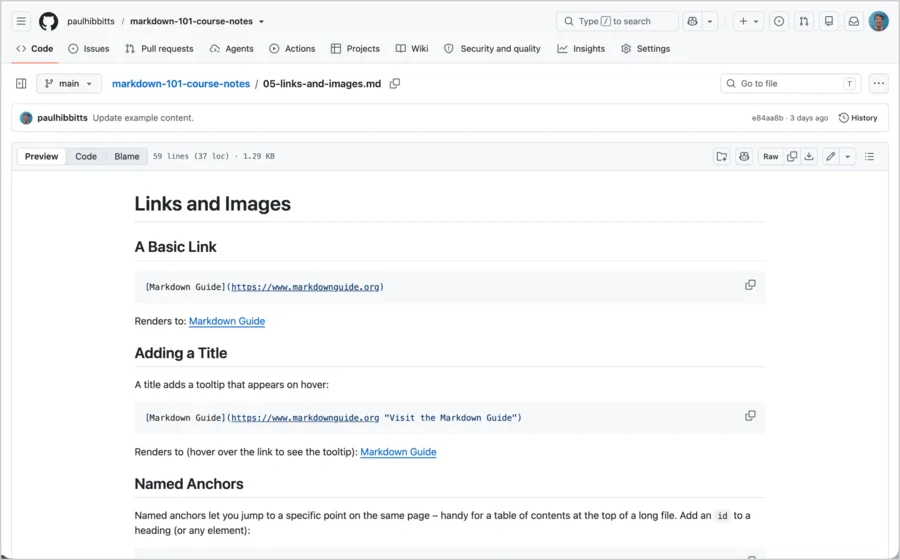Click the '59 lines (37 loc) · 1.29 KB' text
900x560 pixels.
214,156
